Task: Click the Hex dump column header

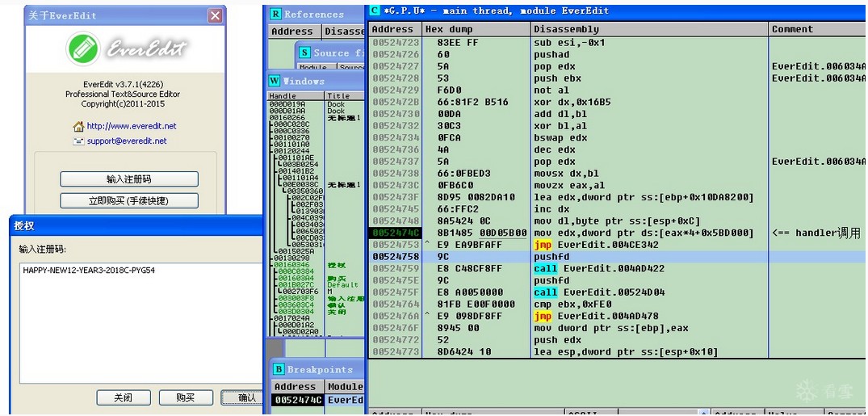Action: [476, 29]
